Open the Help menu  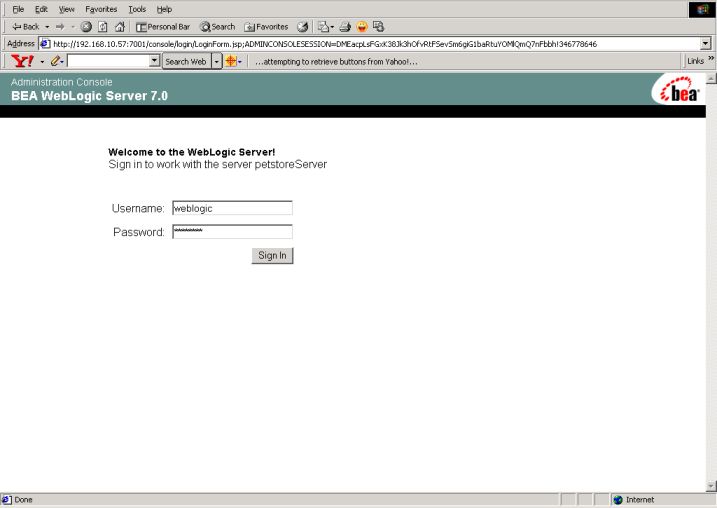coord(164,9)
